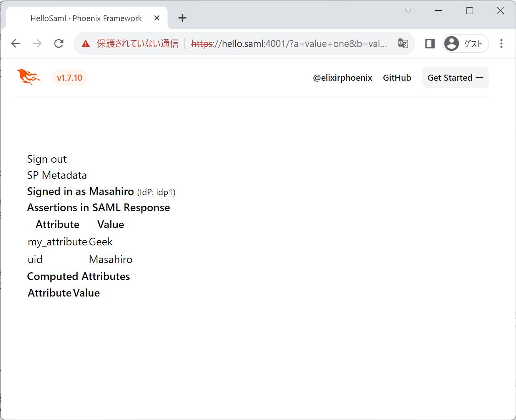Image resolution: width=516 pixels, height=420 pixels.
Task: Click the red not-secure warning triangle
Action: 86,43
